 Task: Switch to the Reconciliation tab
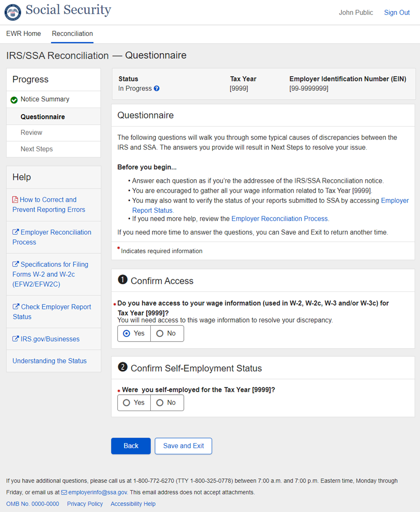[x=72, y=34]
